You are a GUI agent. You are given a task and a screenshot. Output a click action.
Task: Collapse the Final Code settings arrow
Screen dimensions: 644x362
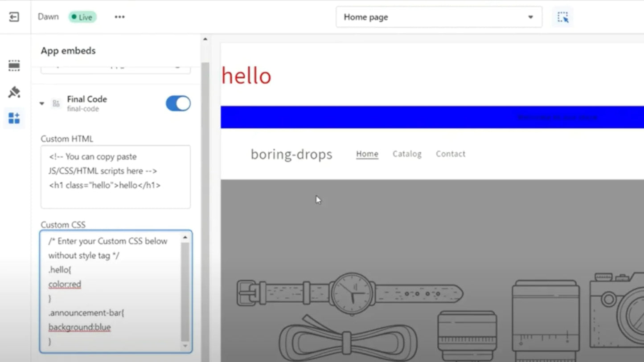click(42, 103)
